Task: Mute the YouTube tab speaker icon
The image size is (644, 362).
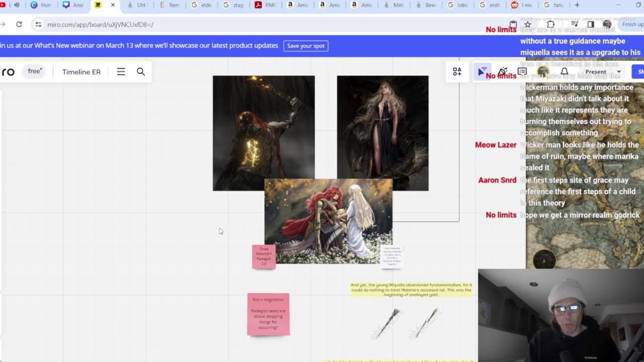Action: click(x=17, y=5)
